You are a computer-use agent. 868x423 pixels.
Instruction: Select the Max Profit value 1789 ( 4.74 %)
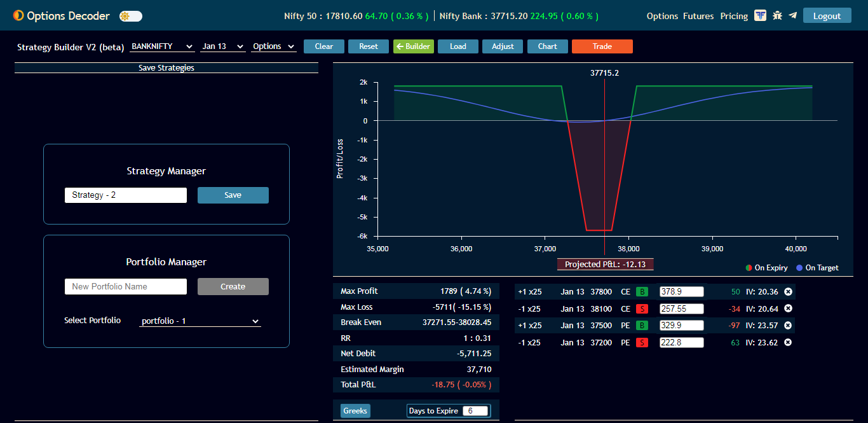tap(466, 291)
